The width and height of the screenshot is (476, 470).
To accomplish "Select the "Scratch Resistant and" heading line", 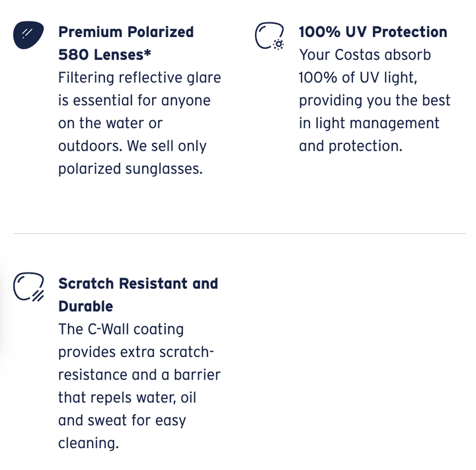I will 138,284.
